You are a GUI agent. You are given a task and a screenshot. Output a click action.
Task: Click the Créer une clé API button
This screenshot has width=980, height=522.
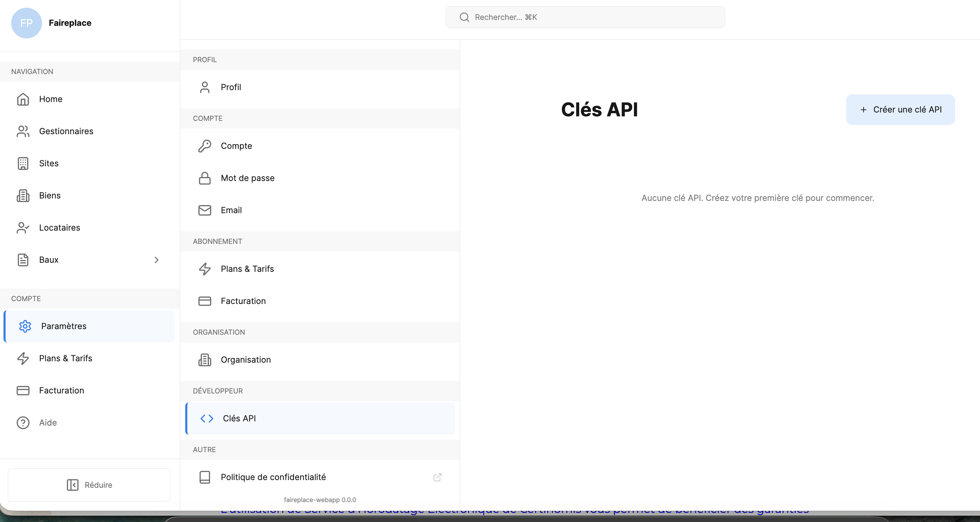tap(900, 109)
